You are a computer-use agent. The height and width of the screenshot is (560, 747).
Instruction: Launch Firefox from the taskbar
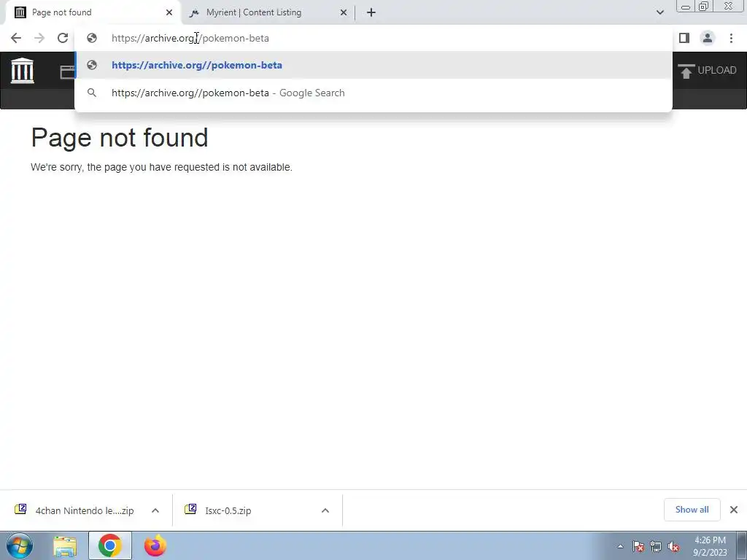point(155,545)
